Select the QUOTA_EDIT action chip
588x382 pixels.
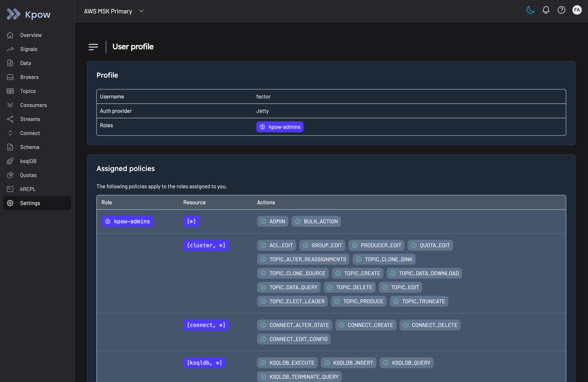pos(430,245)
